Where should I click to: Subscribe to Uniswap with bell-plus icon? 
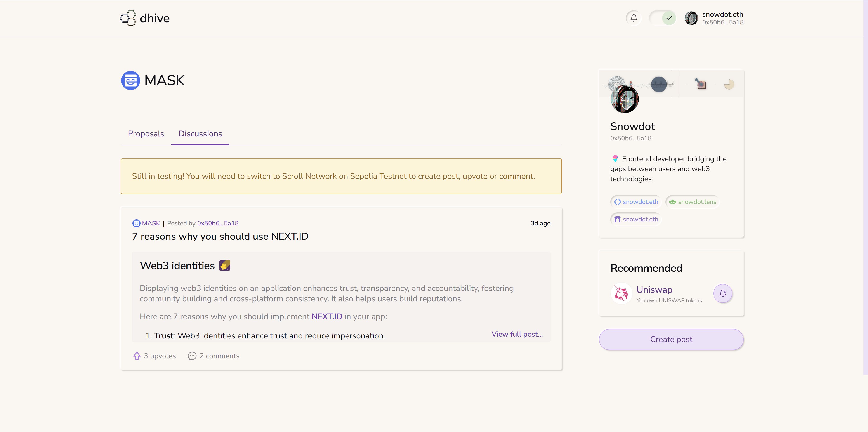coord(722,293)
